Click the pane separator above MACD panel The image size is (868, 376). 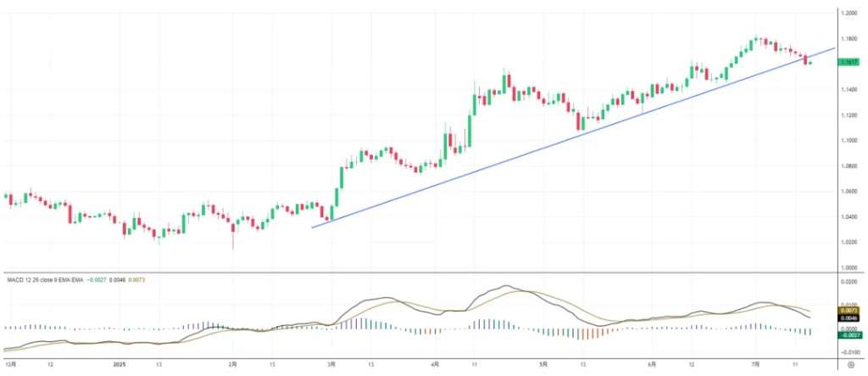tap(420, 272)
